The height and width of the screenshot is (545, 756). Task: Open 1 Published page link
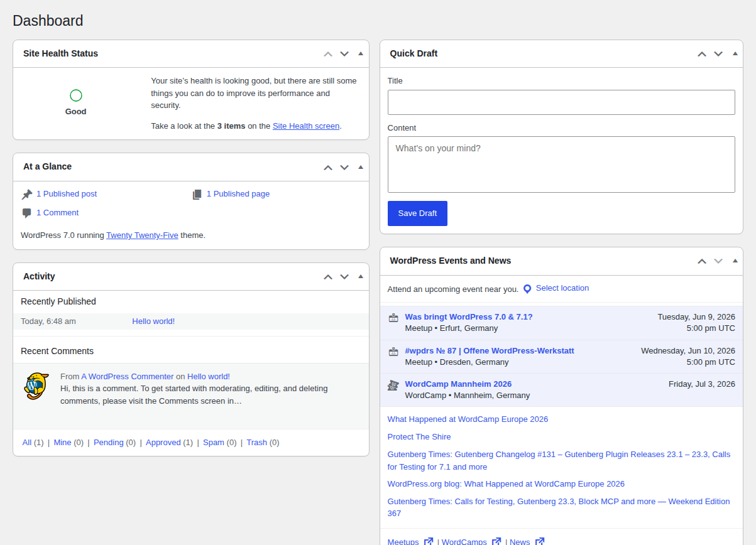[238, 194]
